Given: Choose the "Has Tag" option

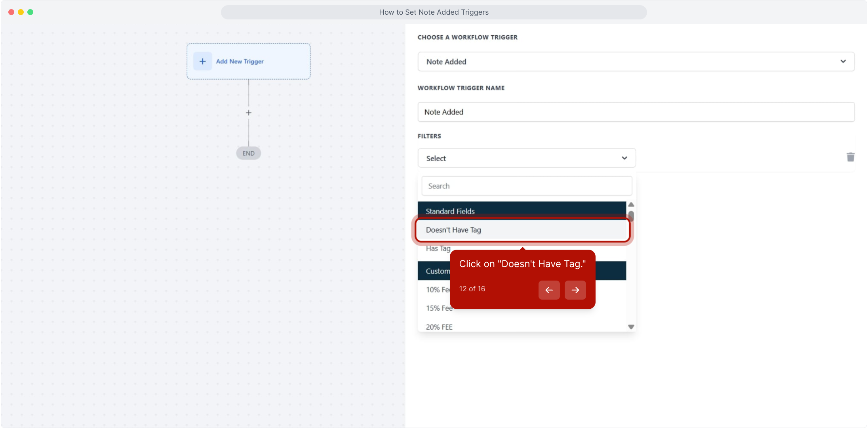Looking at the screenshot, I should (x=438, y=248).
